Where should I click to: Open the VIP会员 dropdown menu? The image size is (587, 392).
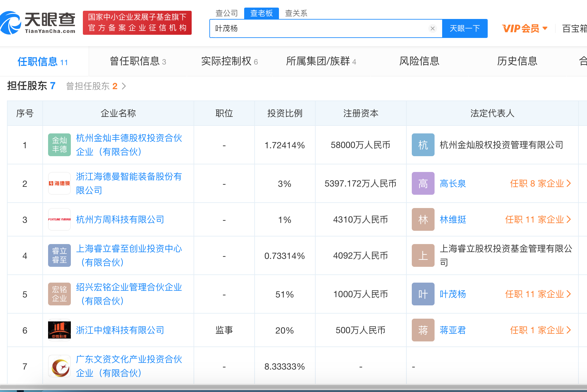coord(525,28)
